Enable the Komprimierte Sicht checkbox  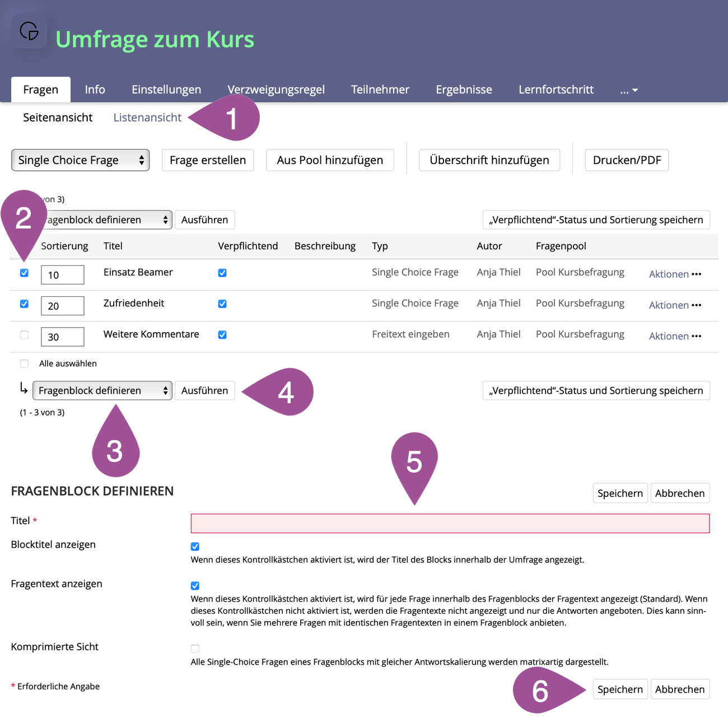click(x=195, y=648)
